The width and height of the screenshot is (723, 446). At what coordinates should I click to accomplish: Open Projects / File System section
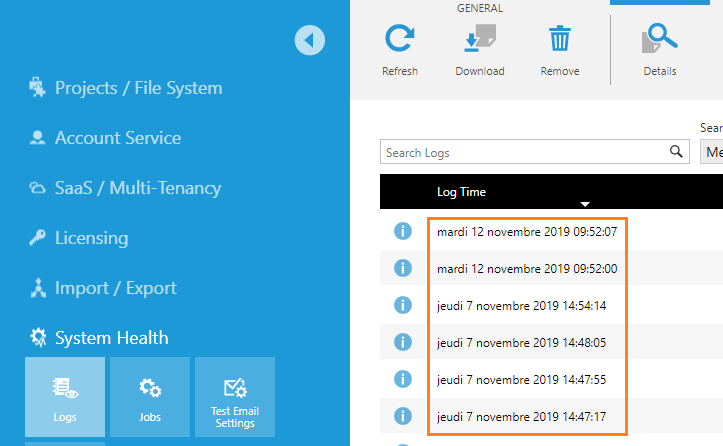(138, 88)
